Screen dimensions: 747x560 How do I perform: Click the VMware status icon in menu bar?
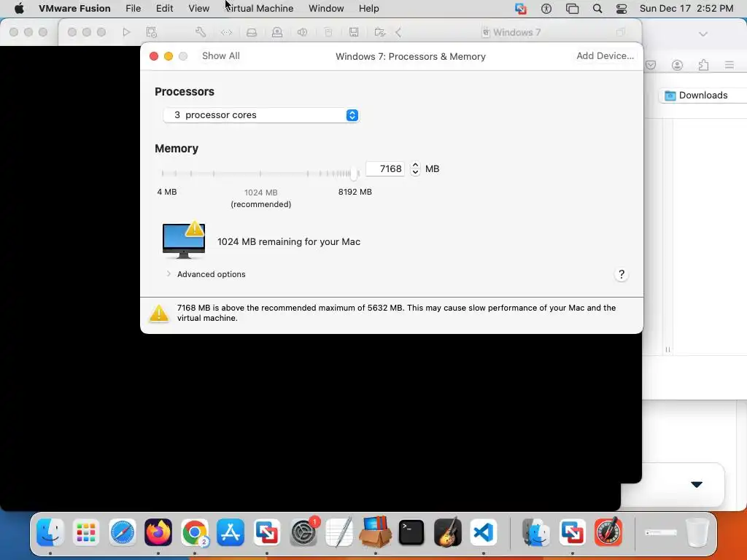click(521, 9)
